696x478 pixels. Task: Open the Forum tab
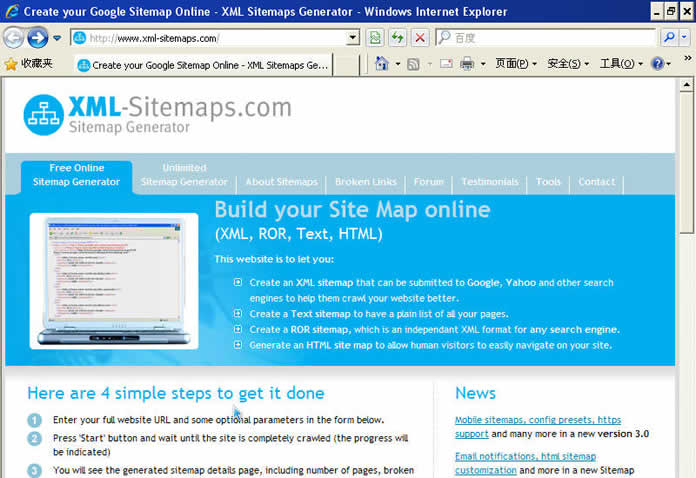coord(428,182)
